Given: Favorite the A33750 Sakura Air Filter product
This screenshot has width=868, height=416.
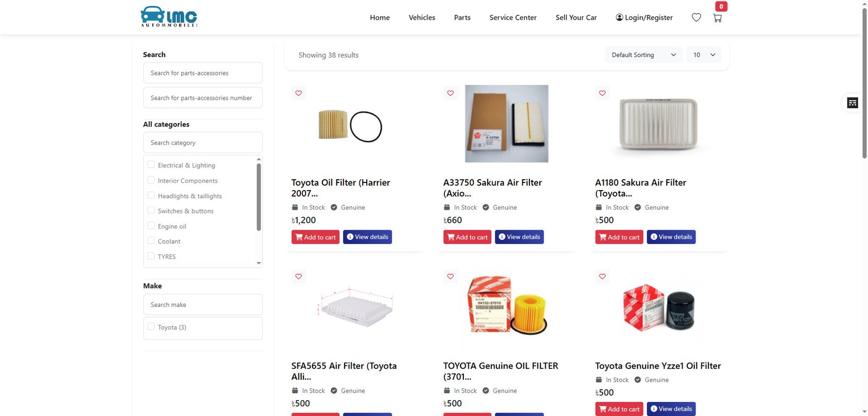Looking at the screenshot, I should click(450, 93).
